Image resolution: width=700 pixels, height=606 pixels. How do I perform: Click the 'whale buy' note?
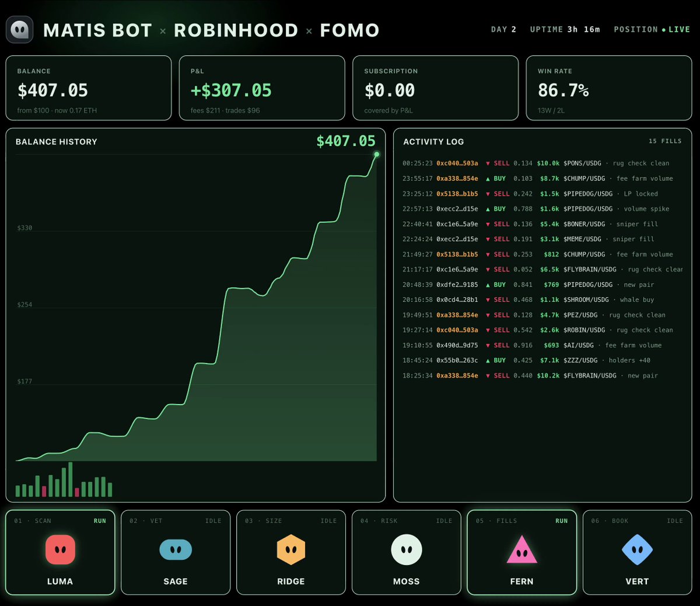pyautogui.click(x=637, y=300)
